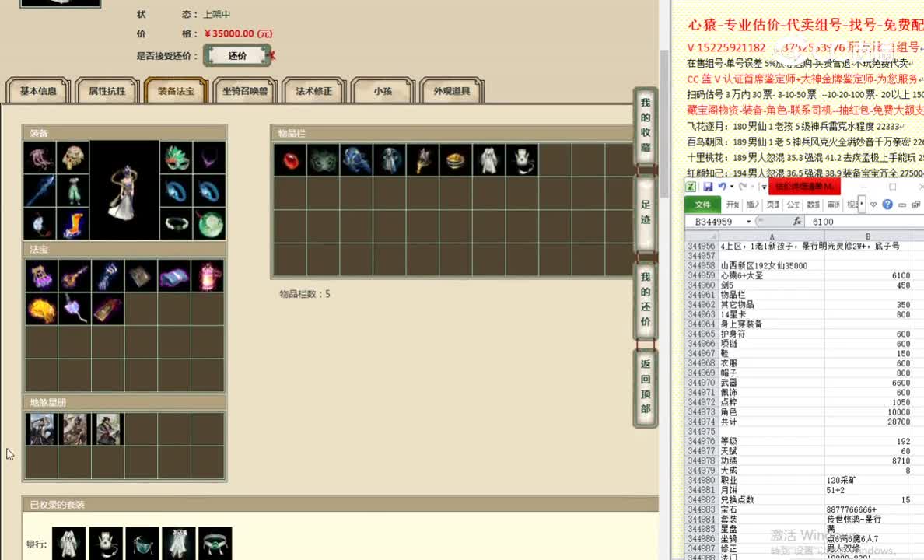Click the 还价 counter-offer button

pos(237,55)
